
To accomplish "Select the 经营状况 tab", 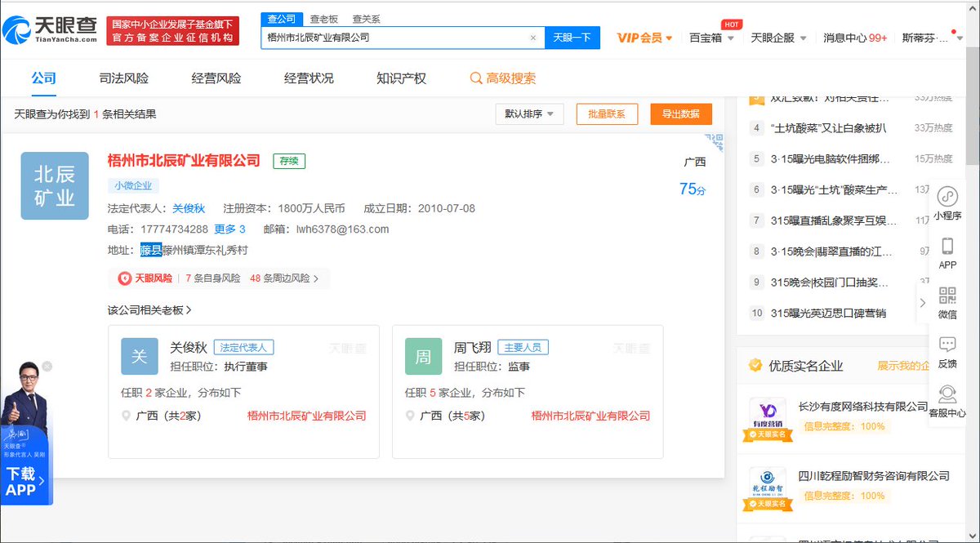I will click(309, 79).
